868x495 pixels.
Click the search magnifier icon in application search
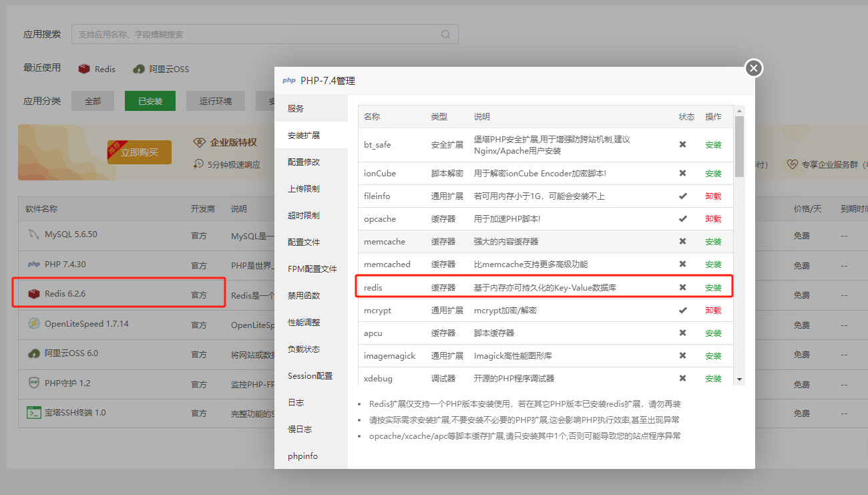click(x=445, y=34)
